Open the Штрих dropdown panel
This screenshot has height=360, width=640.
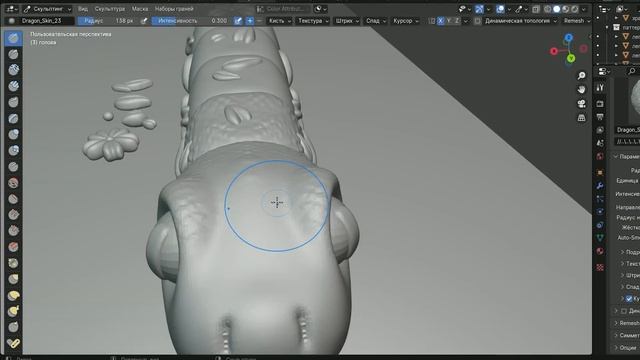pyautogui.click(x=347, y=21)
